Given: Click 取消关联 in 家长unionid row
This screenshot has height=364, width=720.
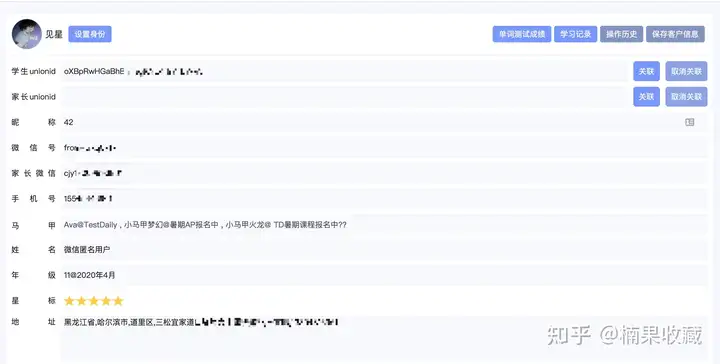Looking at the screenshot, I should point(686,97).
